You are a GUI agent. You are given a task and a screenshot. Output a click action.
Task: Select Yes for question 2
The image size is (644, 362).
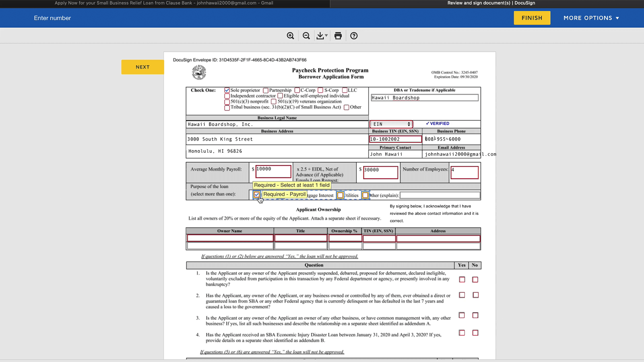click(462, 295)
